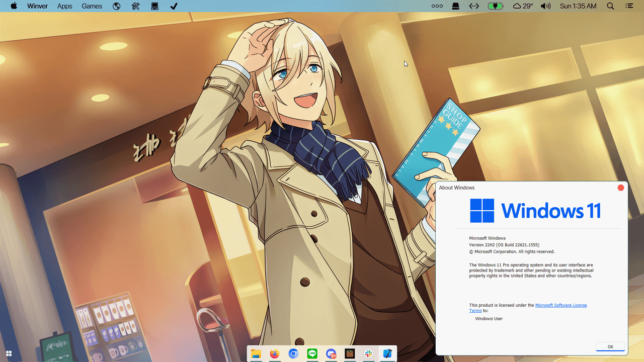Open the Apps menu
This screenshot has width=644, height=362.
click(64, 6)
